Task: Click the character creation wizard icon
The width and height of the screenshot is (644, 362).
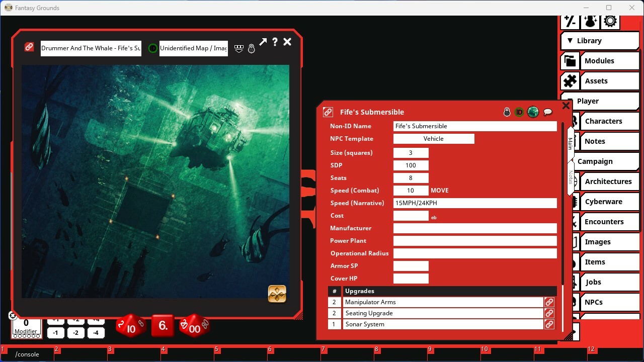Action: pyautogui.click(x=590, y=21)
